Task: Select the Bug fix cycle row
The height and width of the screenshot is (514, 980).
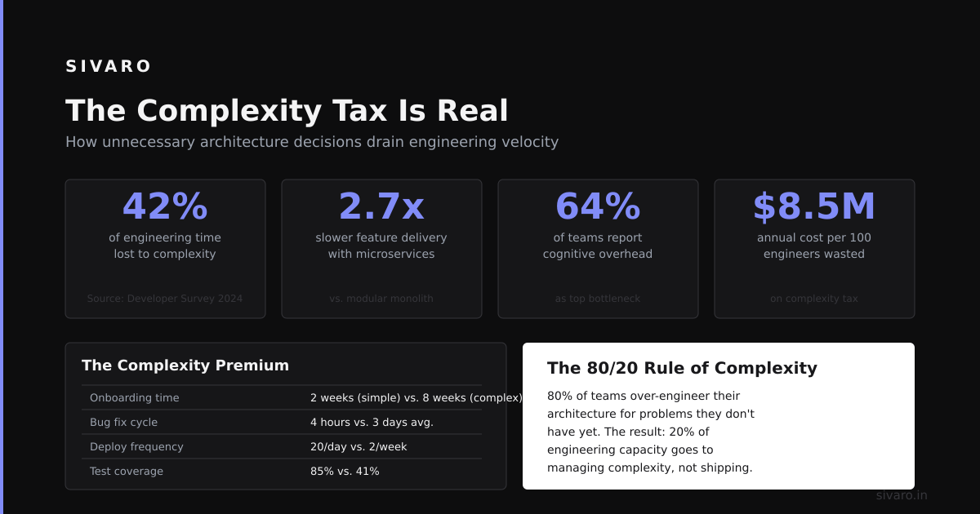Action: 282,422
